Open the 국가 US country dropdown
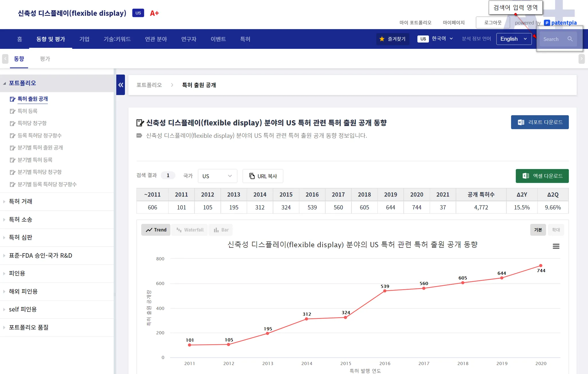This screenshot has height=374, width=588. (x=217, y=176)
